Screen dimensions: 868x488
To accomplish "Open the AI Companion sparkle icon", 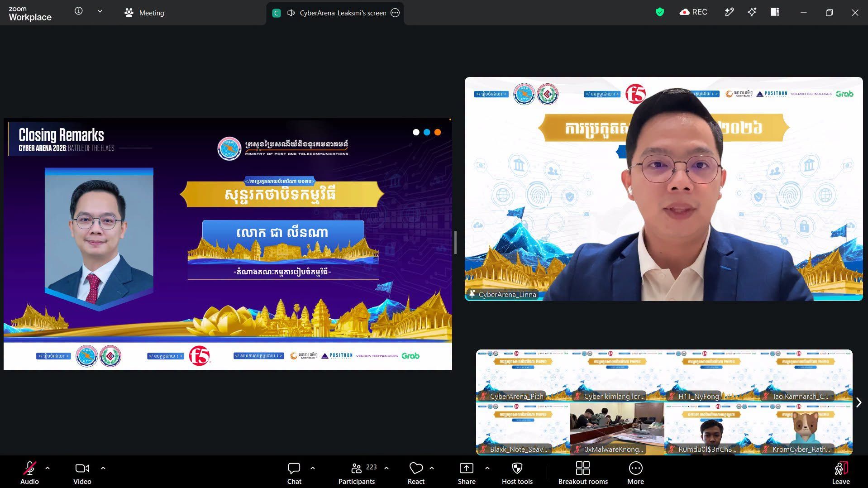I will 752,12.
